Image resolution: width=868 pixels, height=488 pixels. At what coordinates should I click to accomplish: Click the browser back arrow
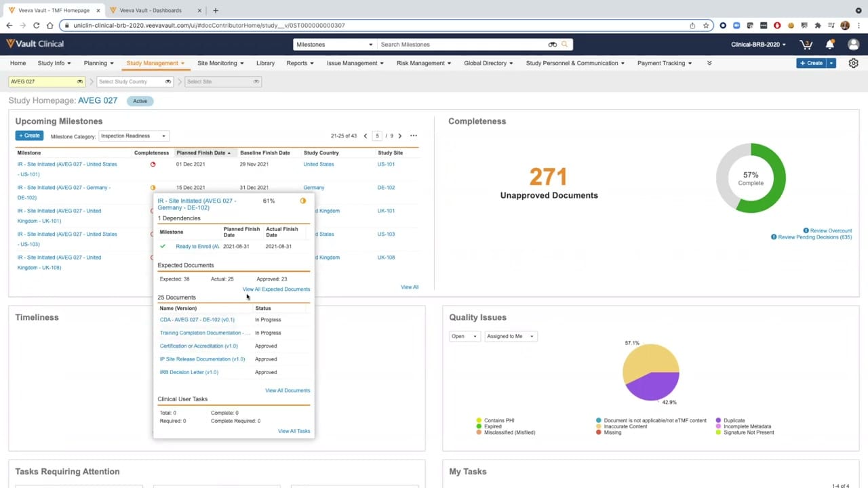pos(9,25)
